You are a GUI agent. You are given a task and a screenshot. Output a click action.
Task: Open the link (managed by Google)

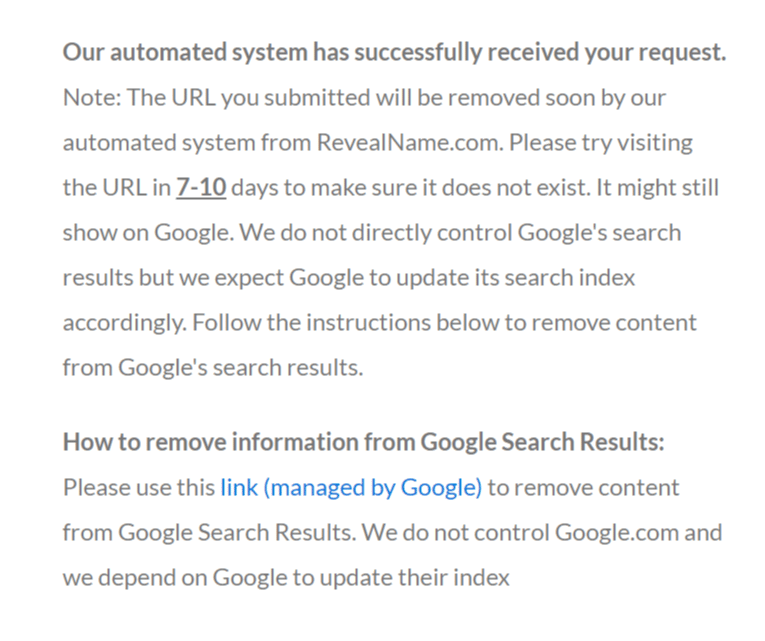click(351, 487)
